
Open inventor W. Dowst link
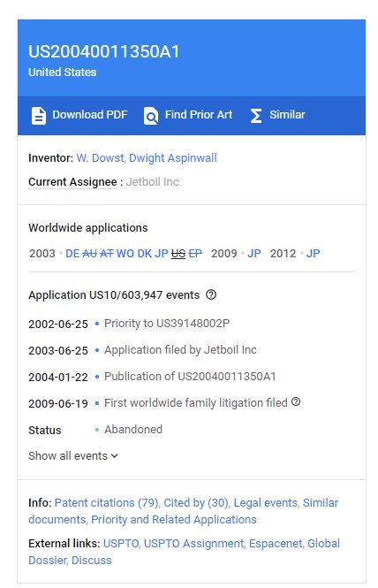[100, 158]
